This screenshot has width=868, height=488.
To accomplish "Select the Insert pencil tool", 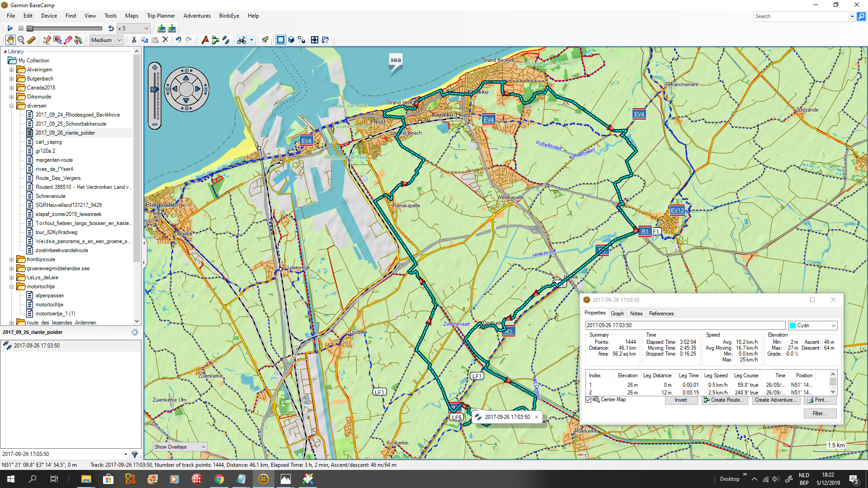I will coord(47,40).
